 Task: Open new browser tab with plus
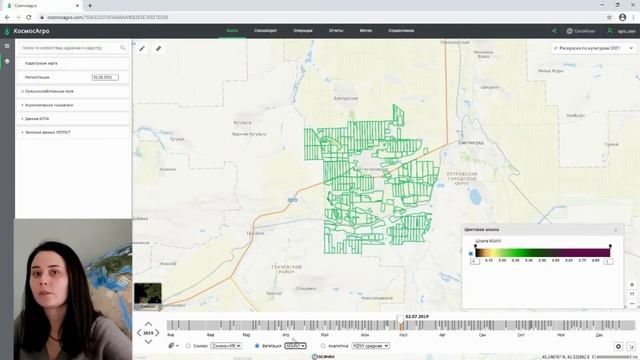[x=90, y=5]
